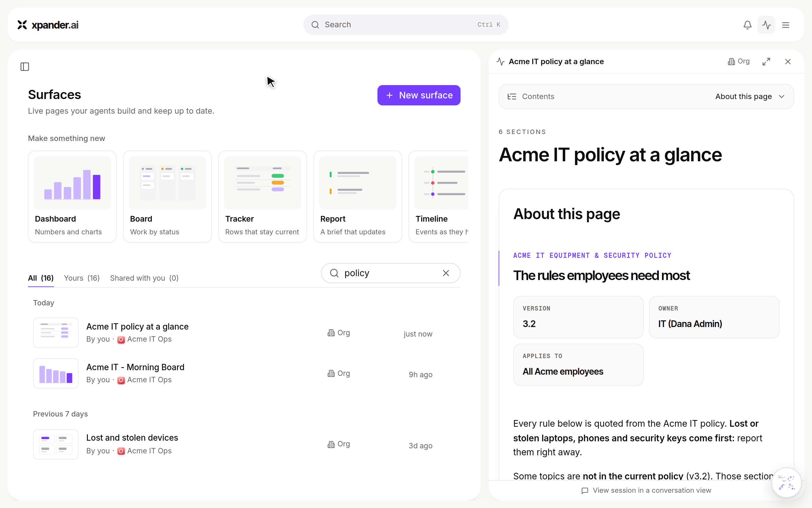This screenshot has height=508, width=812.
Task: Open the Acme IT - Morning Board title
Action: click(x=135, y=367)
